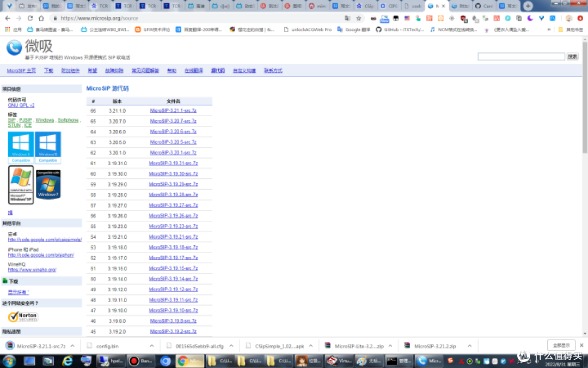This screenshot has width=588, height=368.
Task: Click the MicroSIP logo icon
Action: tap(14, 48)
